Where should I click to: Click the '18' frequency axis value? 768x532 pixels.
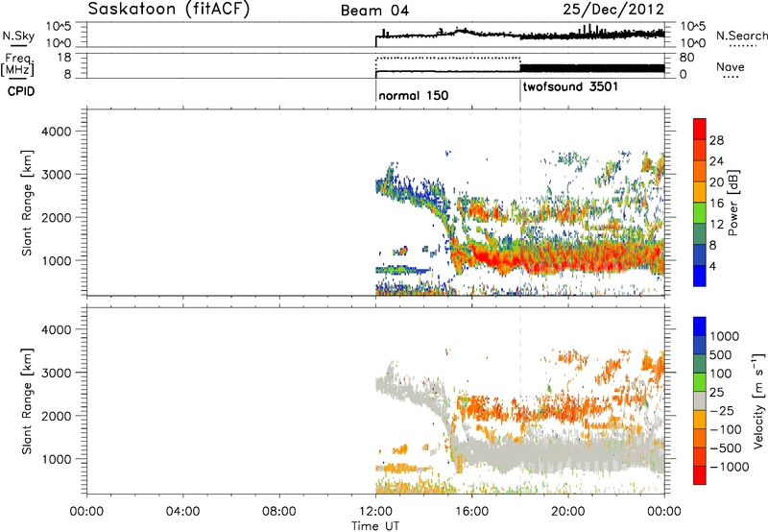[x=63, y=58]
